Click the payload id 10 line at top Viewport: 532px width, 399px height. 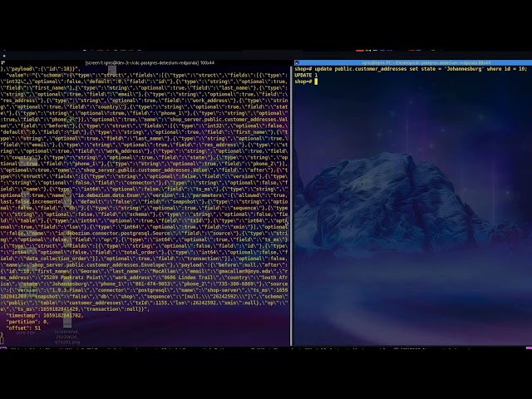click(41, 69)
